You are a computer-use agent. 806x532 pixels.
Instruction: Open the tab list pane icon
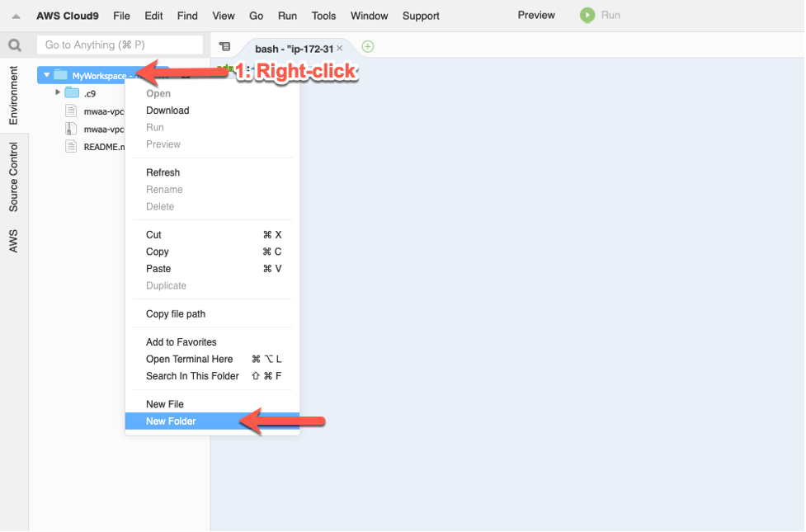[225, 47]
